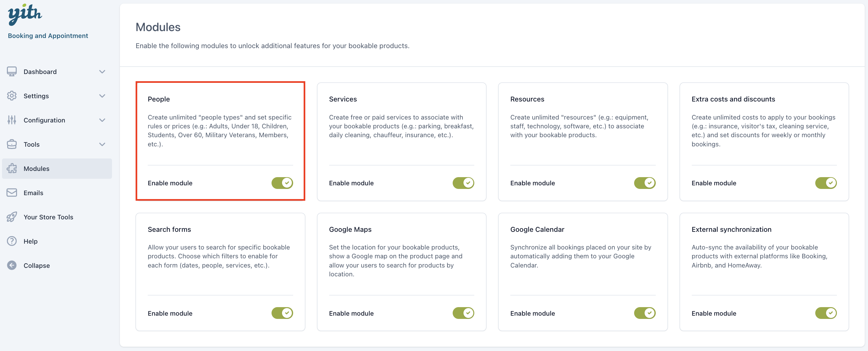The height and width of the screenshot is (351, 868).
Task: Click Enable module label in People card
Action: (170, 183)
